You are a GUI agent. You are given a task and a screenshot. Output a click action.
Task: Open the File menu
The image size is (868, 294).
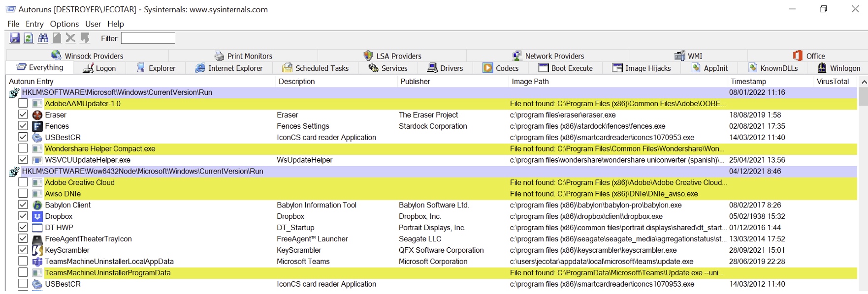pyautogui.click(x=14, y=24)
